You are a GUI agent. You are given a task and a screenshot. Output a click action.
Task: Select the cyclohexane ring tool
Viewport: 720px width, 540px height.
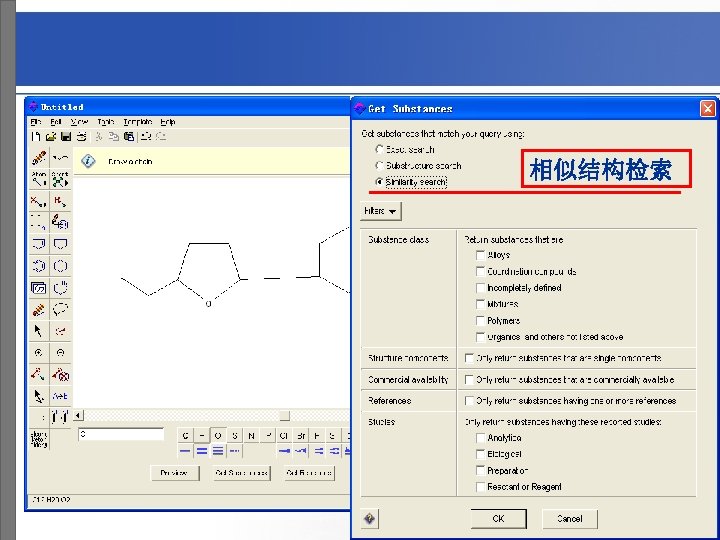61,266
